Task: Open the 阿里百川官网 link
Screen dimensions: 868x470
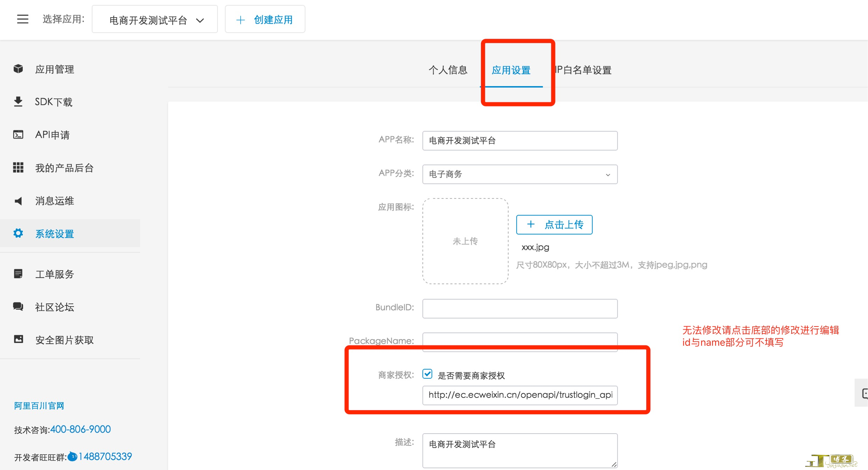Action: [39, 406]
